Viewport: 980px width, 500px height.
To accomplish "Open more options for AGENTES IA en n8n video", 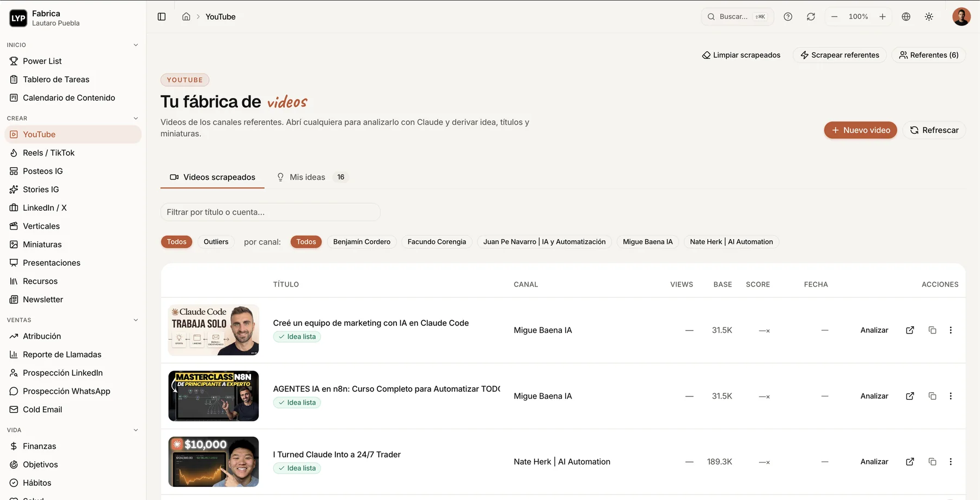I will tap(951, 396).
